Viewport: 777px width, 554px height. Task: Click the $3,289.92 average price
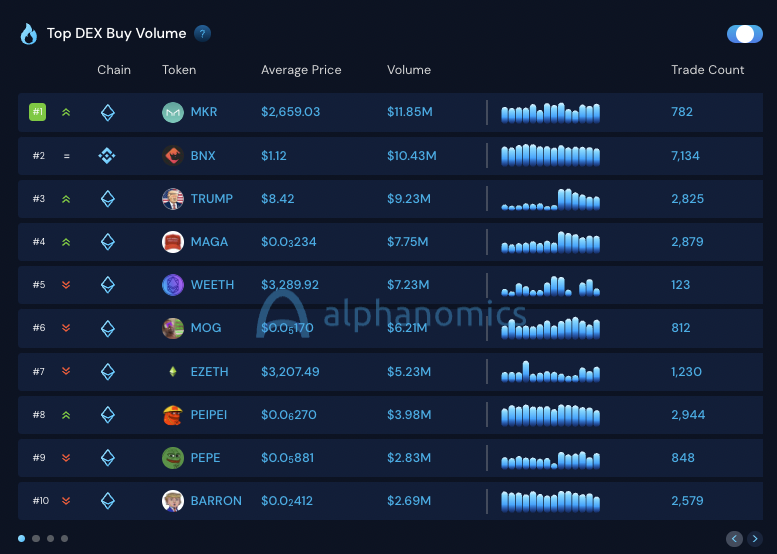tap(290, 285)
